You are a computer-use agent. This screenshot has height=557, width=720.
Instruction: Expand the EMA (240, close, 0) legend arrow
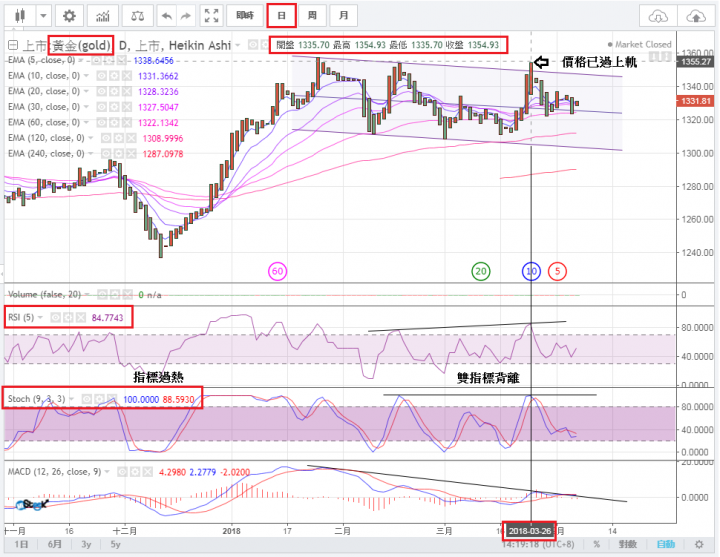(x=90, y=154)
